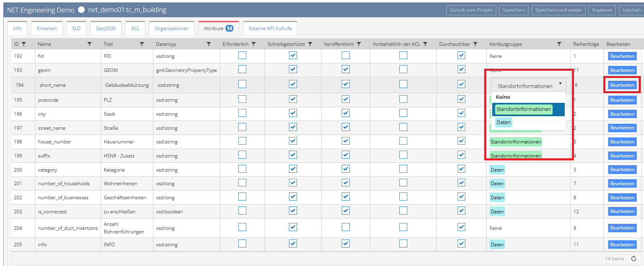Switch to the GeoJSON tab
644x266 pixels.
tap(106, 28)
